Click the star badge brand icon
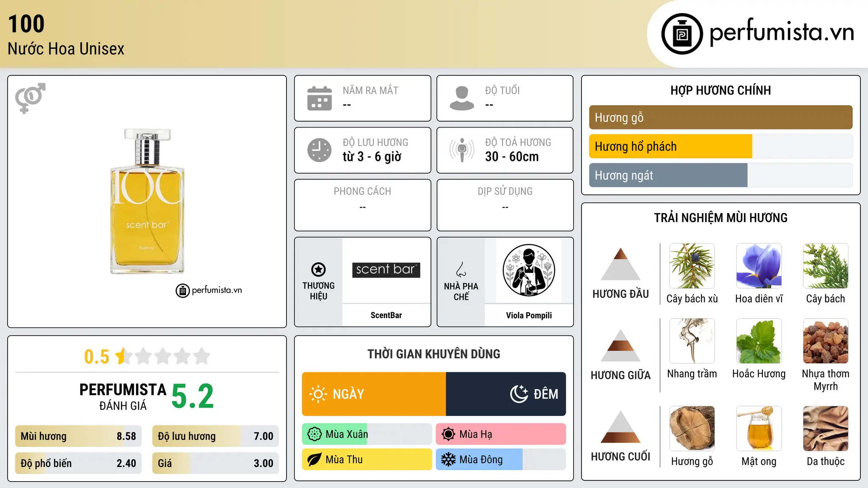Screen dimensions: 868x488 (318, 269)
